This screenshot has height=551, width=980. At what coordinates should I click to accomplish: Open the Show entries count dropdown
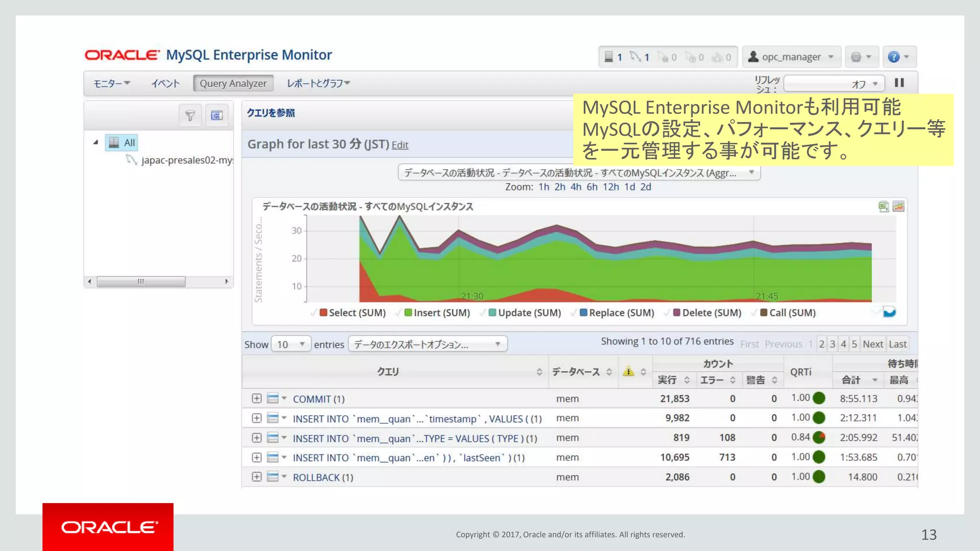(291, 344)
